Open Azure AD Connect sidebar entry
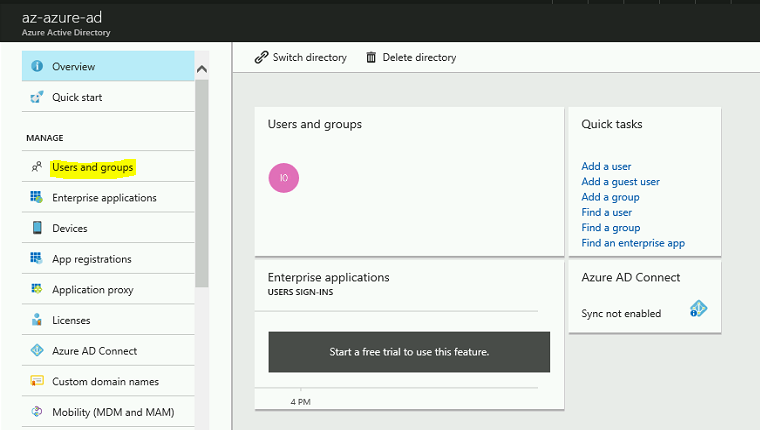Screen dimensions: 760x430 tap(108, 350)
